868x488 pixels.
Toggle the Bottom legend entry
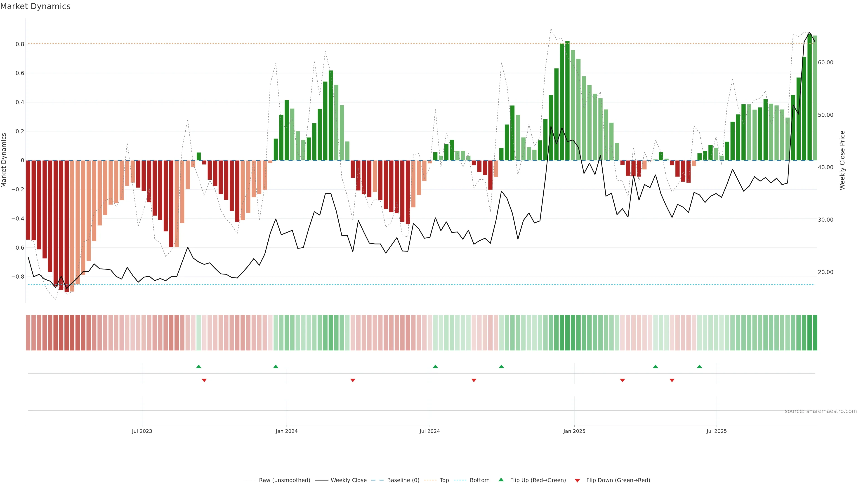coord(479,480)
